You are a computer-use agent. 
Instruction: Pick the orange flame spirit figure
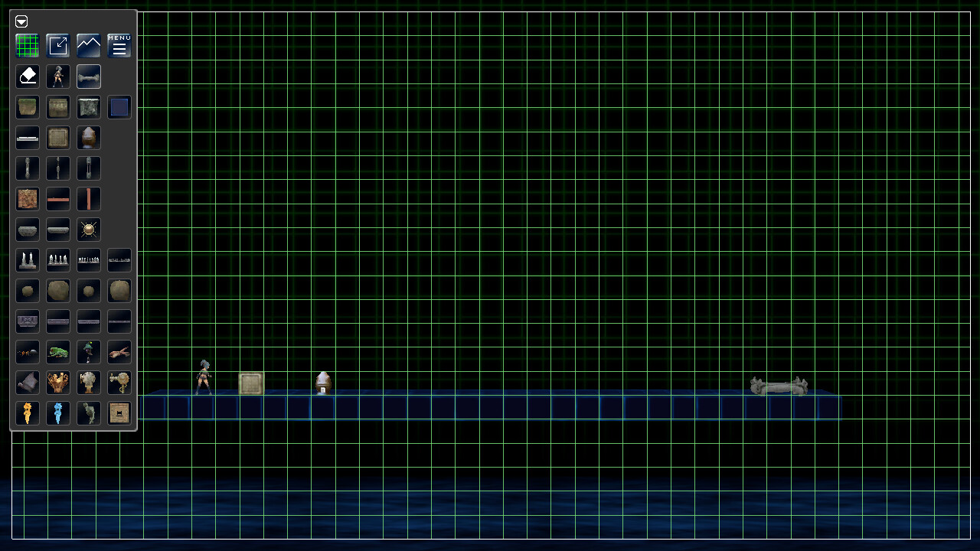coord(28,413)
